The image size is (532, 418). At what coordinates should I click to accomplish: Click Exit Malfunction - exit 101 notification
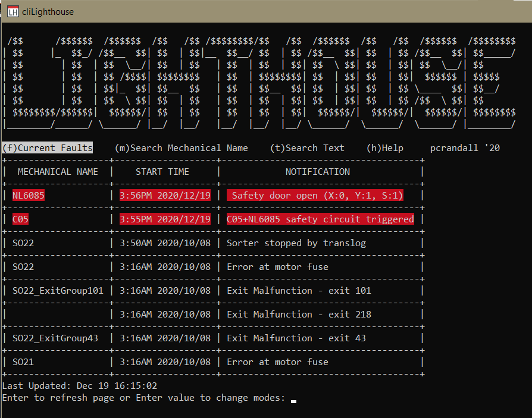[x=299, y=291]
